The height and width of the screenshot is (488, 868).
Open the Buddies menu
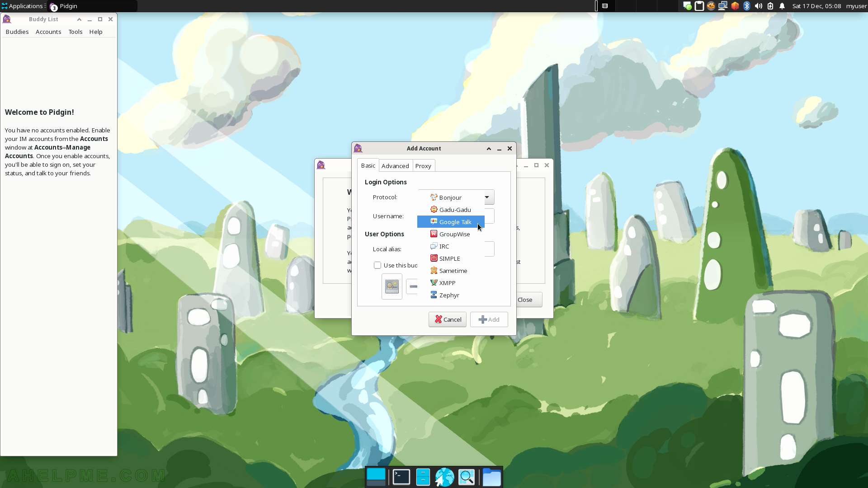coord(17,32)
